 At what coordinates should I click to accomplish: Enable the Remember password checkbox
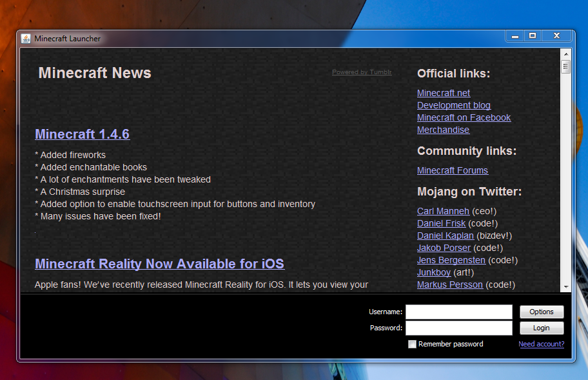pos(412,344)
